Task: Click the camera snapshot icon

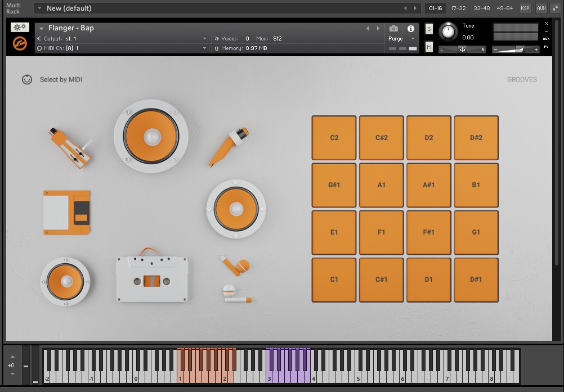Action: [393, 28]
